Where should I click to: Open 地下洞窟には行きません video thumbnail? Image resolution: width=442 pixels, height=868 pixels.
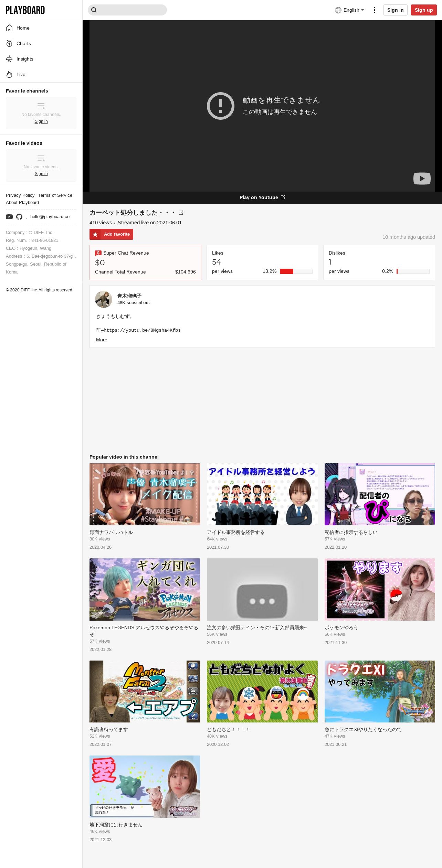145,786
